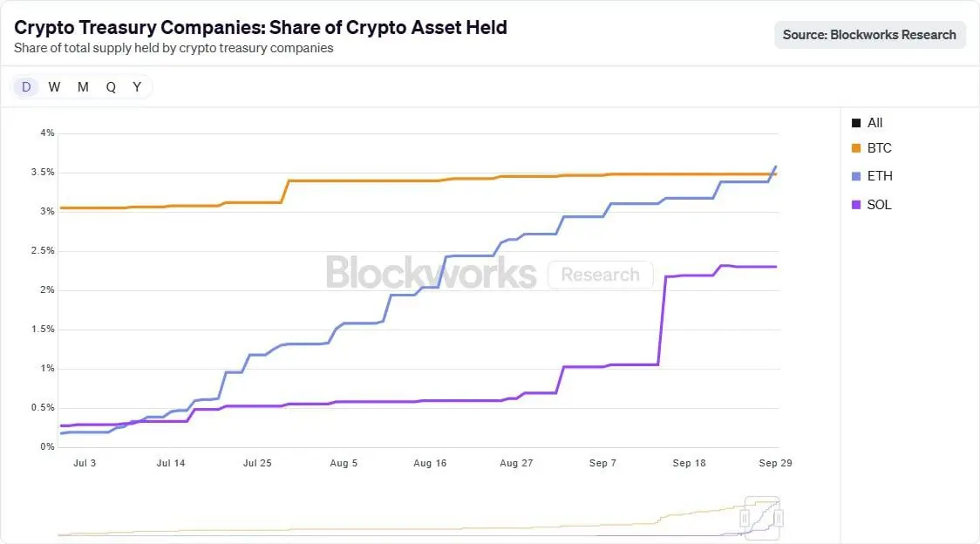Switch to weekly W interval
This screenshot has height=544, width=980.
(54, 86)
